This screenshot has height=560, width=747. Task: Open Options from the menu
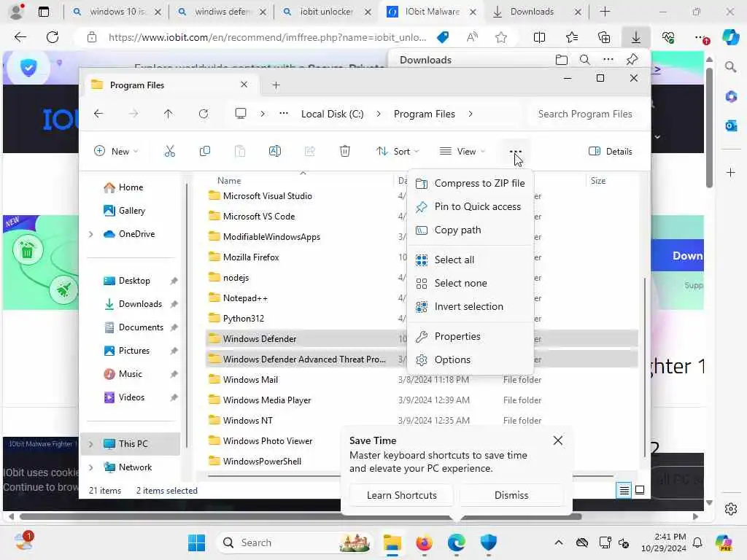tap(471, 360)
